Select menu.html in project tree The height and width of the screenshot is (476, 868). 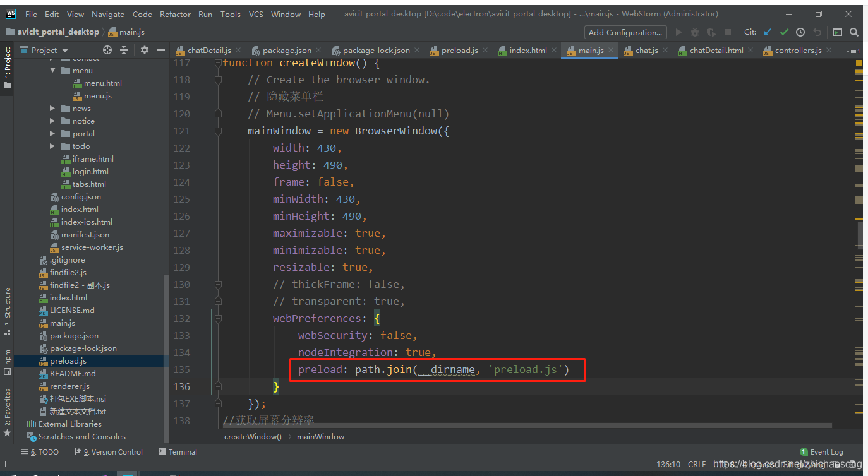coord(97,83)
